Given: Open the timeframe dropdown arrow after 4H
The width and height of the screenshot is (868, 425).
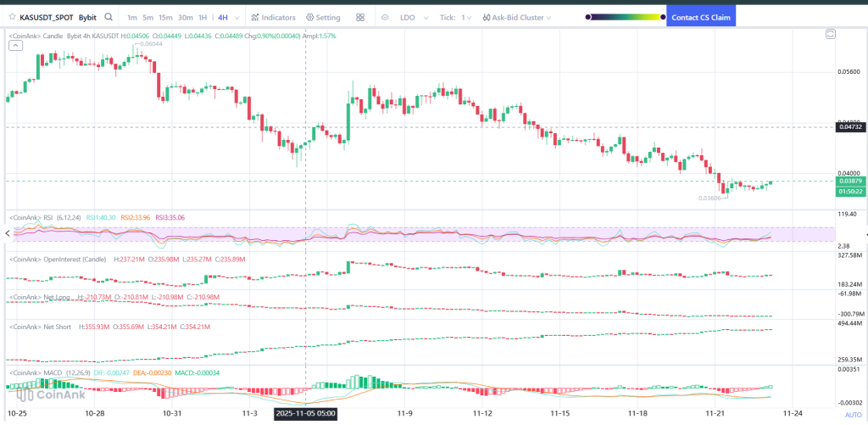Looking at the screenshot, I should [237, 18].
